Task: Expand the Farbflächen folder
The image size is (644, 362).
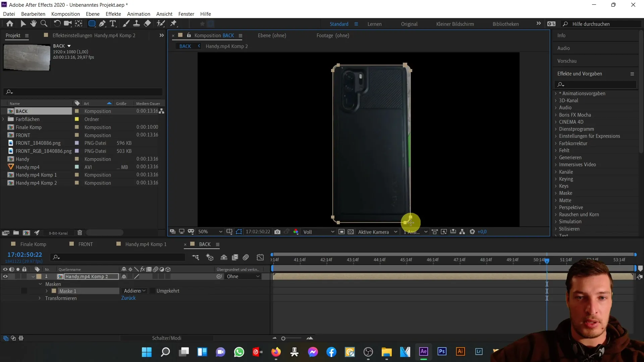Action: point(3,119)
